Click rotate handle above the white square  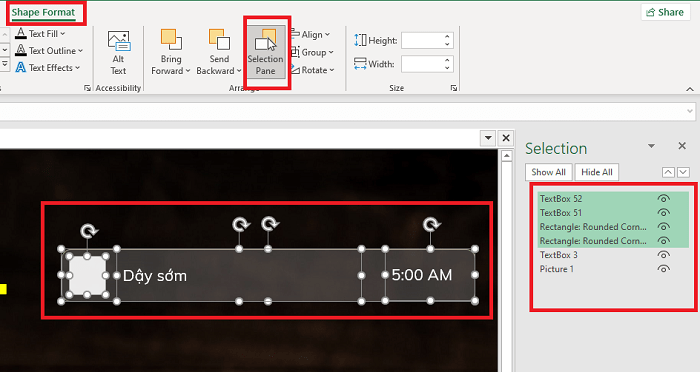pos(89,231)
